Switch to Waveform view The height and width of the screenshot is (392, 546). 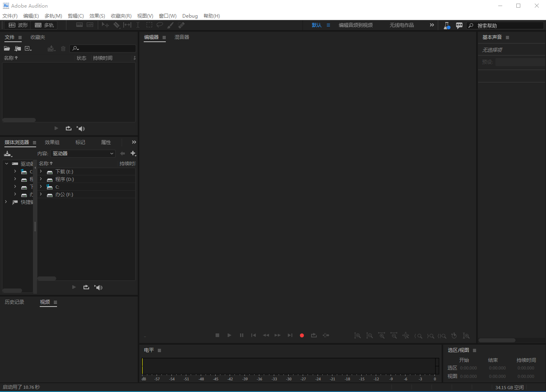tap(18, 25)
